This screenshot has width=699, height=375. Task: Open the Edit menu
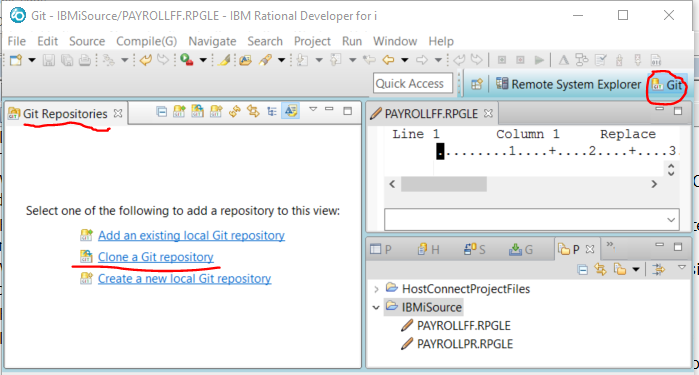tap(47, 41)
